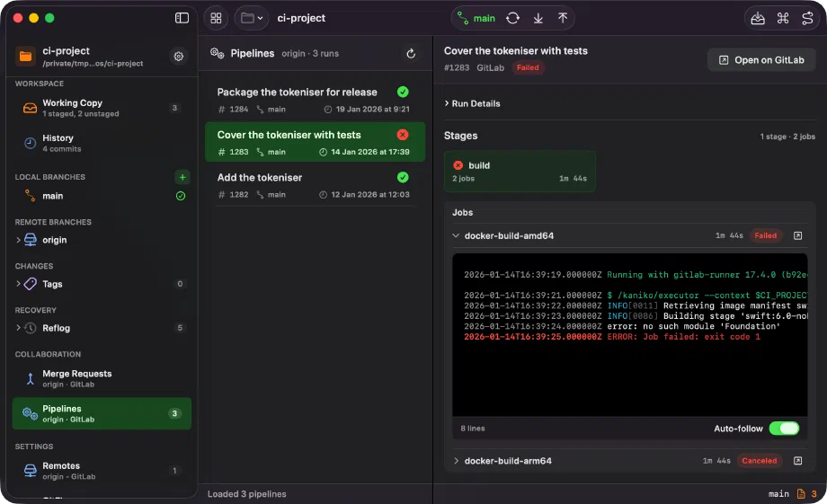827x504 pixels.
Task: Expand Run Details section
Action: (472, 103)
